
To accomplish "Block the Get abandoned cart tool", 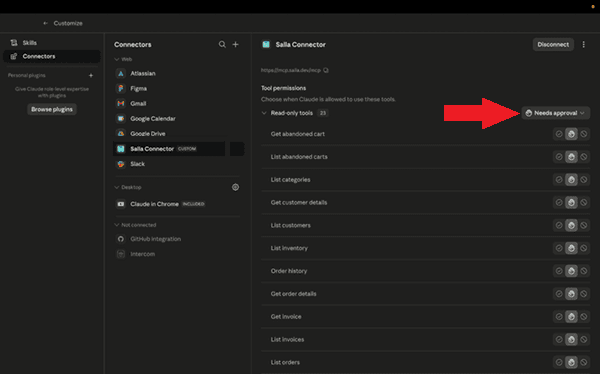I will click(x=584, y=134).
